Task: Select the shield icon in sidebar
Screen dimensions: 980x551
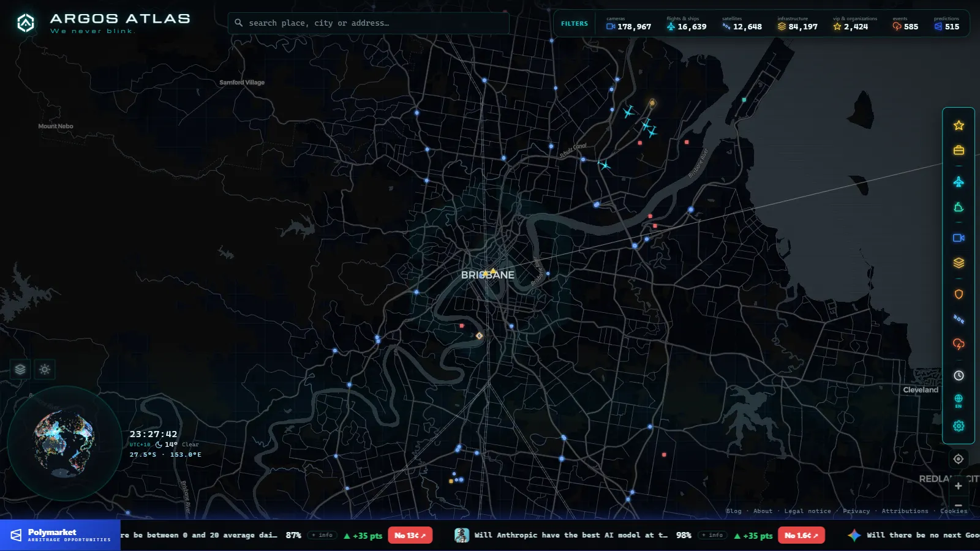Action: [x=959, y=294]
